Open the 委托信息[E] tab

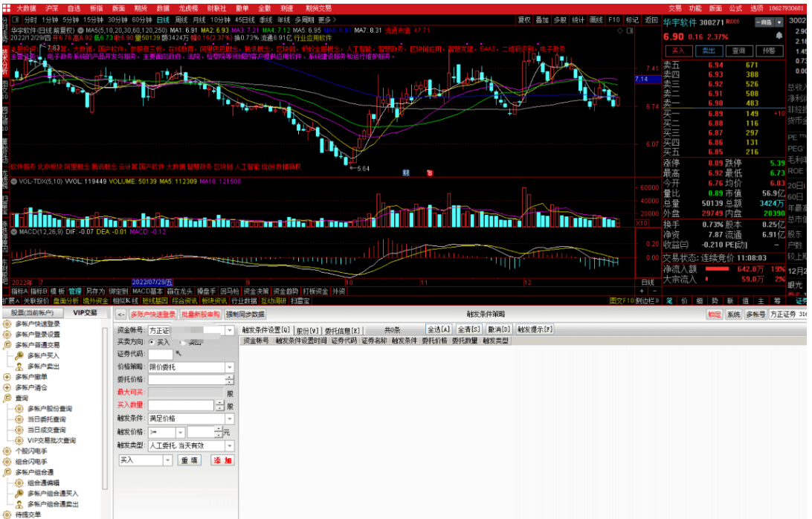click(341, 330)
